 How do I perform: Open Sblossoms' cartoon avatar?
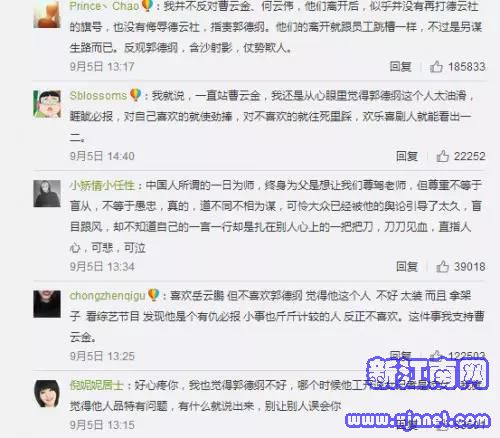pos(47,104)
